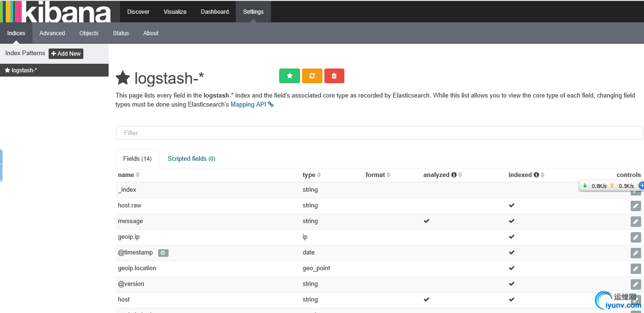Select the Fields (14) tab
644x313 pixels.
click(x=137, y=159)
